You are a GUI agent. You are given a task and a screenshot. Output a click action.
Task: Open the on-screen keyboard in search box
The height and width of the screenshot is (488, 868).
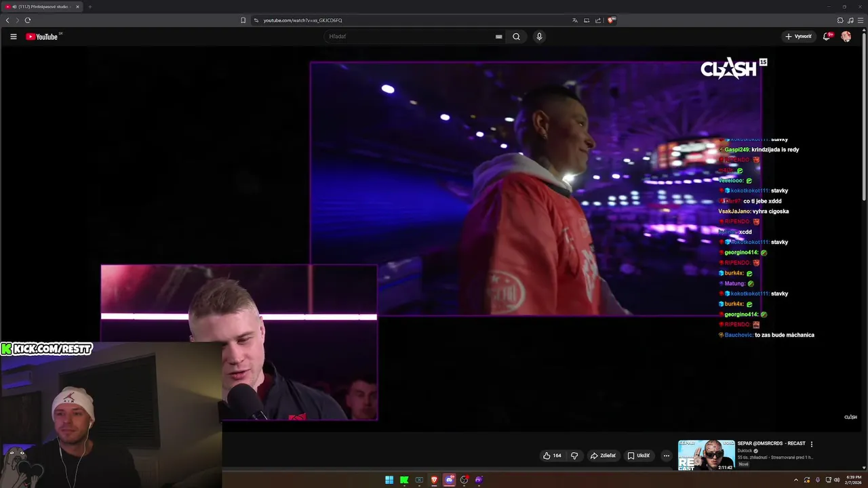(x=499, y=37)
